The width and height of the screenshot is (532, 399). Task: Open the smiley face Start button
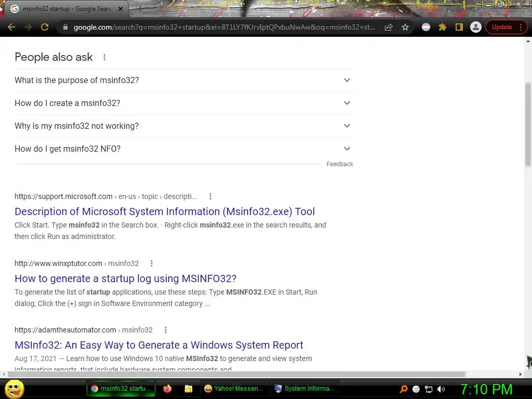[14, 389]
